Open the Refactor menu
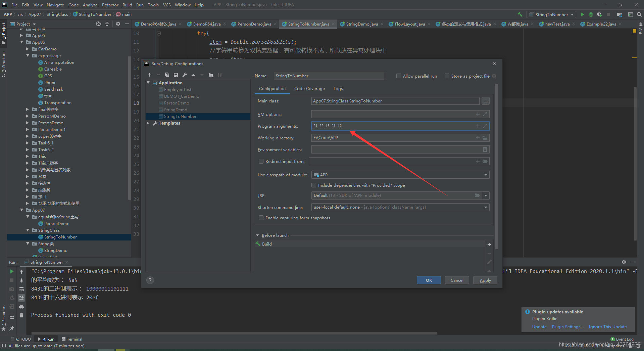The height and width of the screenshot is (351, 644). [x=110, y=5]
